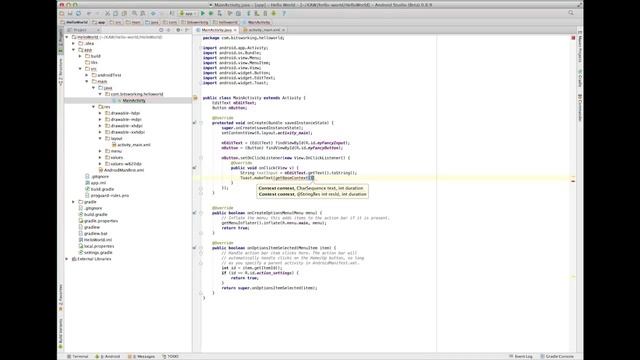Screen dimensions: 640x360
Task: Click the red error indicator atop editor gutter
Action: point(573,38)
